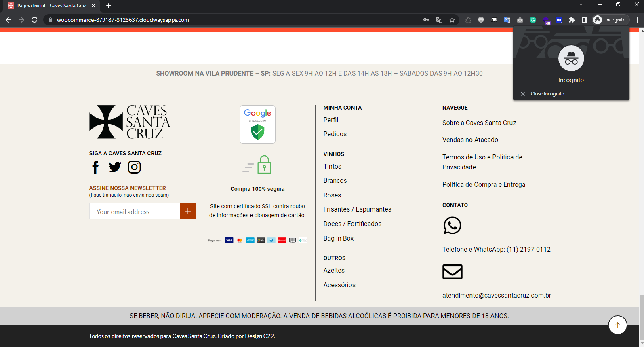Click the Your email address field

click(135, 211)
